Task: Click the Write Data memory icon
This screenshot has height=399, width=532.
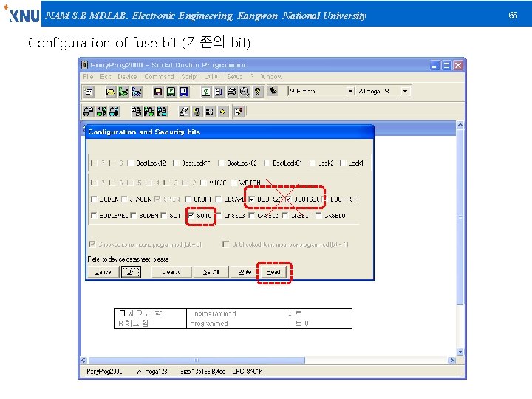Action: [162, 112]
